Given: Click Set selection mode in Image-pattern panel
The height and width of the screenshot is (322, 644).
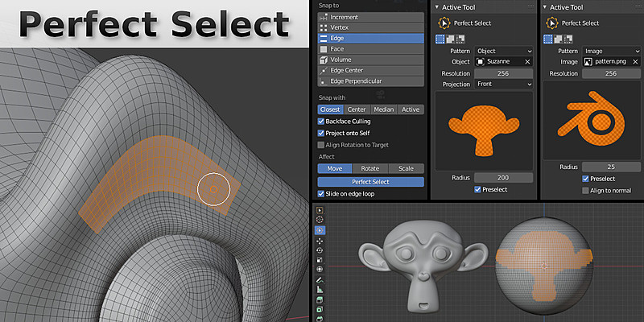Looking at the screenshot, I should pyautogui.click(x=548, y=39).
